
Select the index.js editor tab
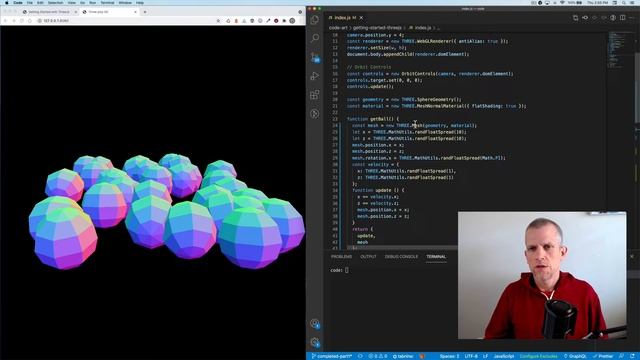coord(346,18)
